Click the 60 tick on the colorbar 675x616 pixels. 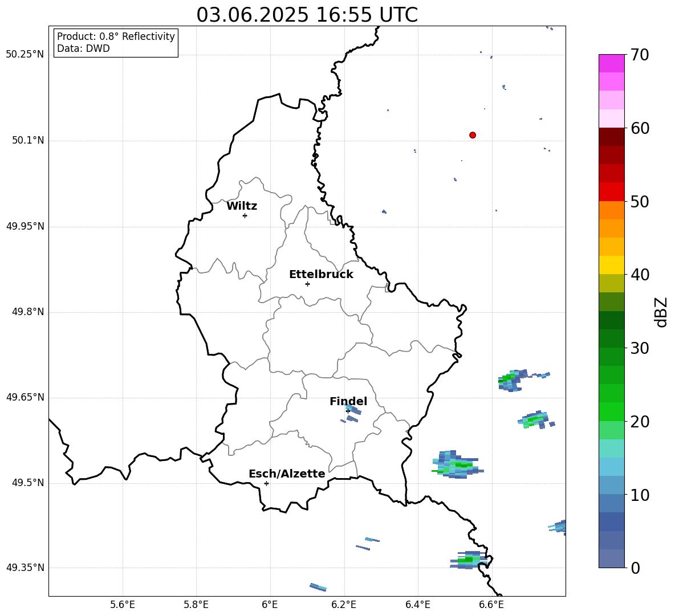click(x=639, y=128)
